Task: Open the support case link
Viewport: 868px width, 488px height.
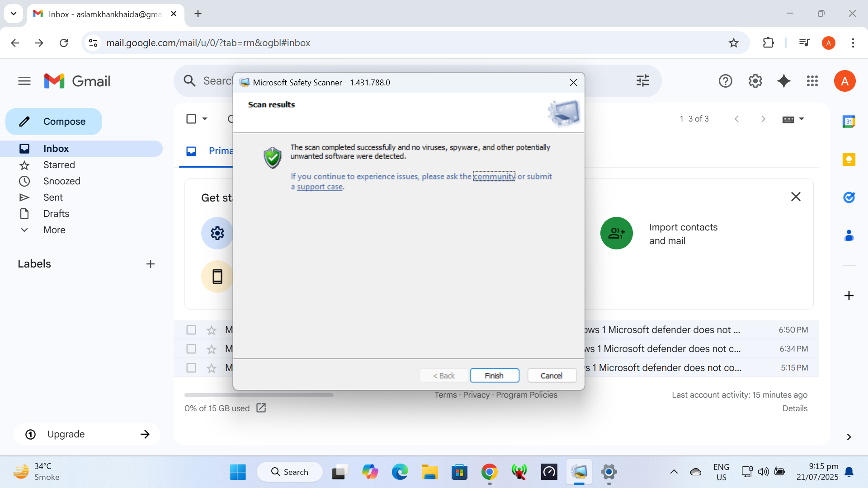Action: point(319,187)
